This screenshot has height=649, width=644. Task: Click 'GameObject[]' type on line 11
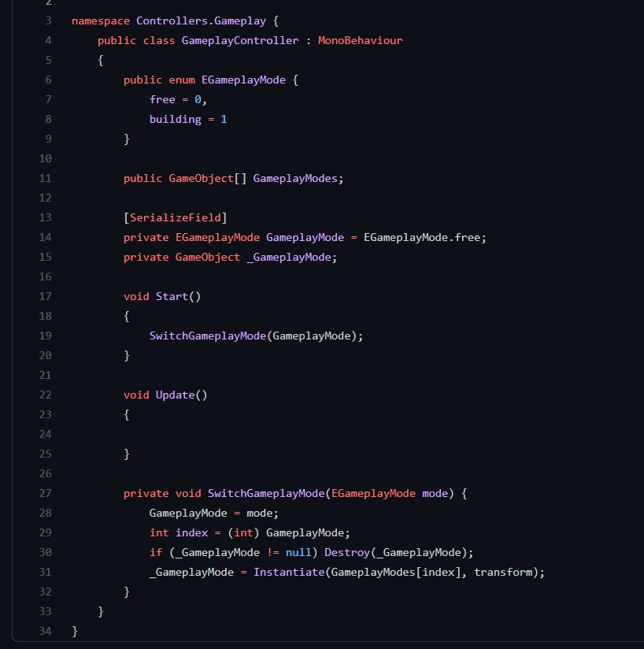pos(207,178)
